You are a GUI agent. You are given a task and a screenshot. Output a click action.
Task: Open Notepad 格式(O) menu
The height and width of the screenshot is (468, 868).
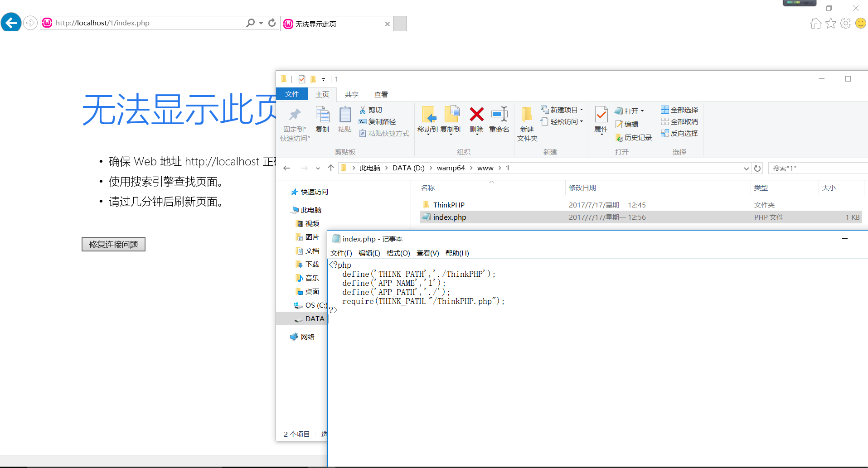click(x=398, y=253)
